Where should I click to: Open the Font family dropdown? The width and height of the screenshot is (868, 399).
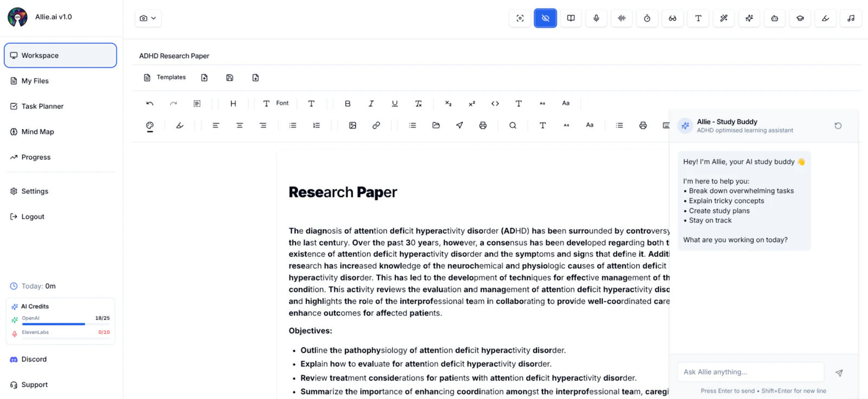tap(276, 103)
